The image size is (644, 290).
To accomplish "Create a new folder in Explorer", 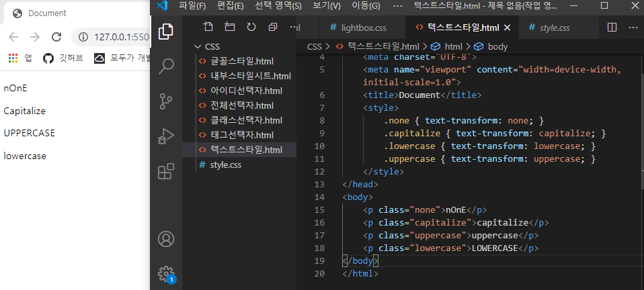I will click(x=230, y=27).
